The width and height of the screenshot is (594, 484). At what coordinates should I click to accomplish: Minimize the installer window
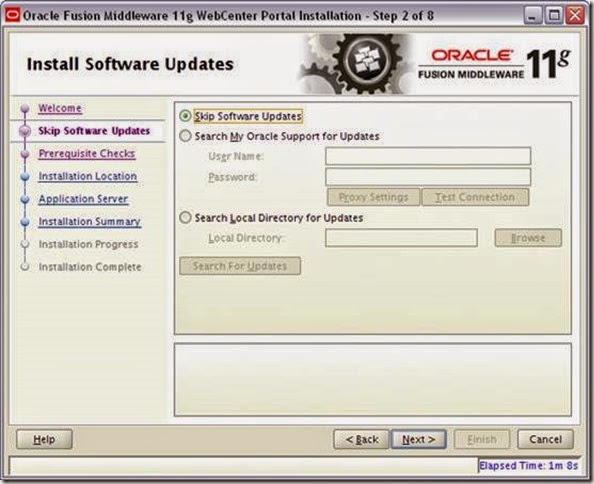click(x=533, y=16)
